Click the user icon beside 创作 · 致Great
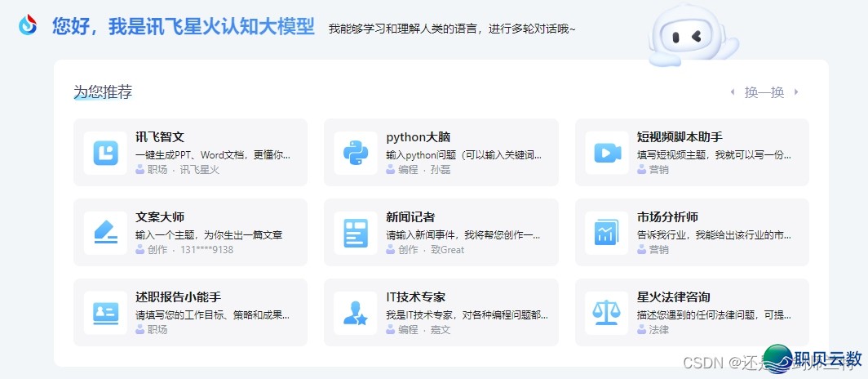 click(x=390, y=249)
